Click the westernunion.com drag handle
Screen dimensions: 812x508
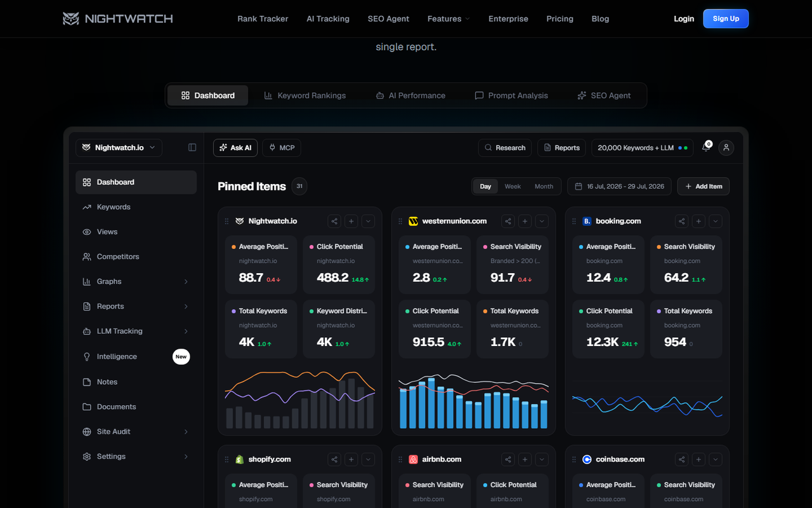pos(400,221)
